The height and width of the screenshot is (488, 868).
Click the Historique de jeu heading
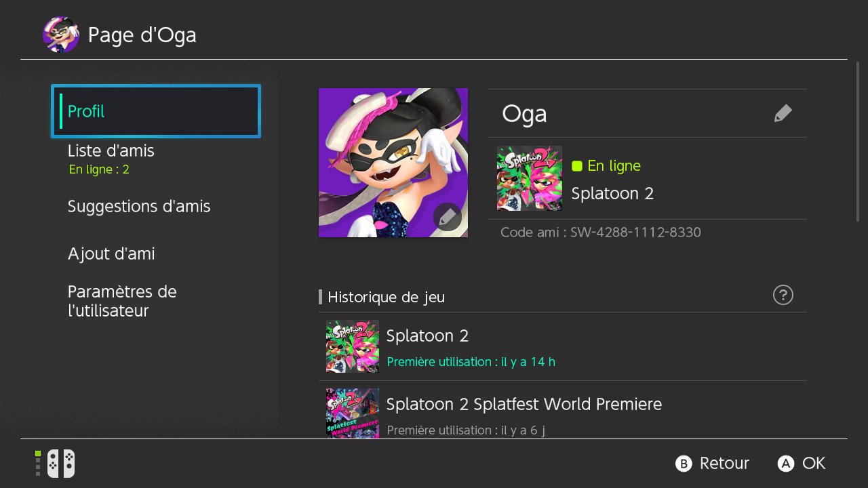click(387, 297)
